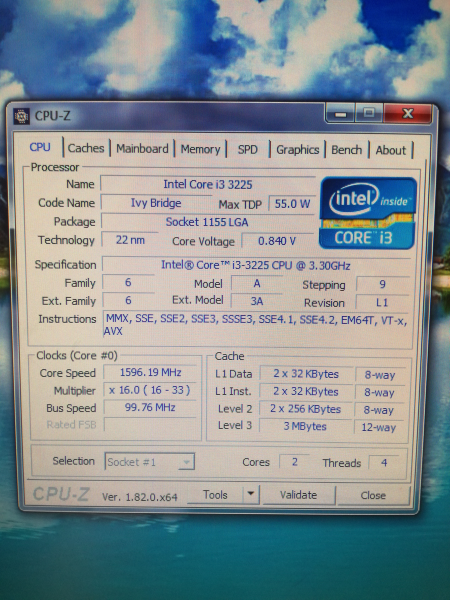Click the specification text i3-3225 CPU @ 3.30GHz
This screenshot has height=600, width=450.
256,265
